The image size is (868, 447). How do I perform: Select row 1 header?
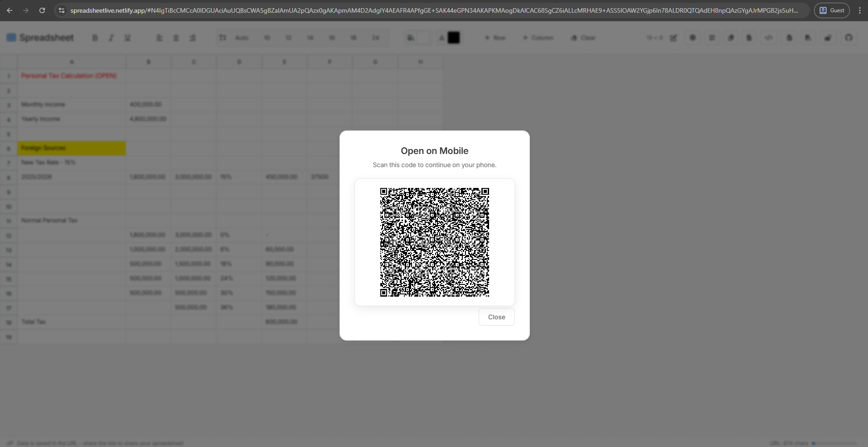[9, 76]
